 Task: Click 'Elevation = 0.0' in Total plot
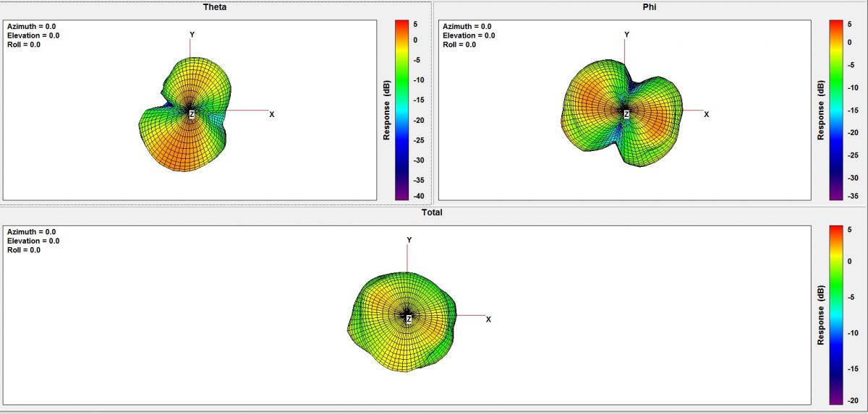point(33,241)
